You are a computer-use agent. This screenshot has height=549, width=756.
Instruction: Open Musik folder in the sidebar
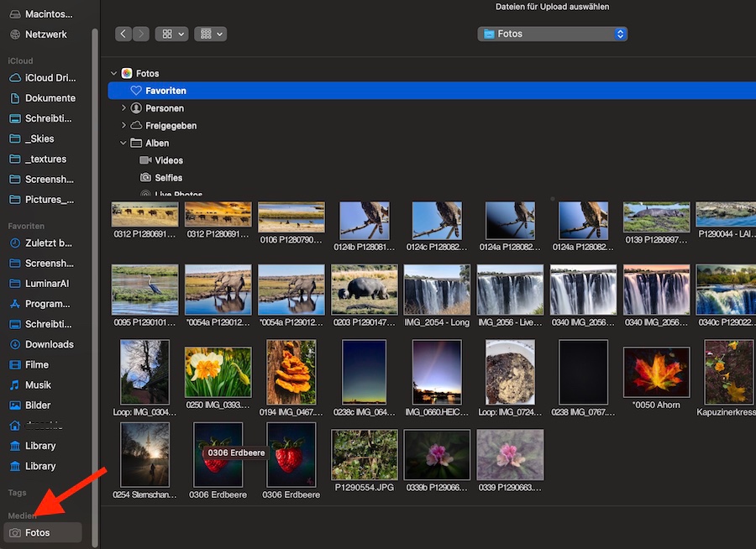38,385
